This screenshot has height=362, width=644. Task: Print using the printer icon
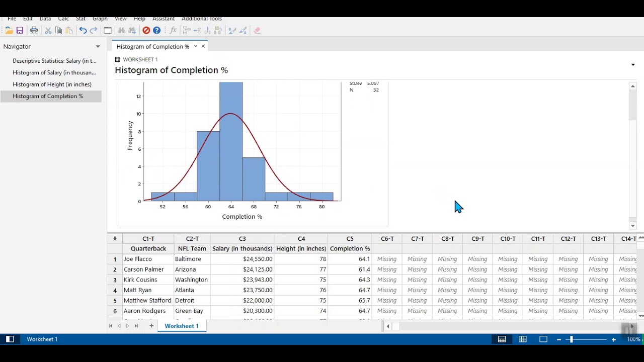pos(34,31)
